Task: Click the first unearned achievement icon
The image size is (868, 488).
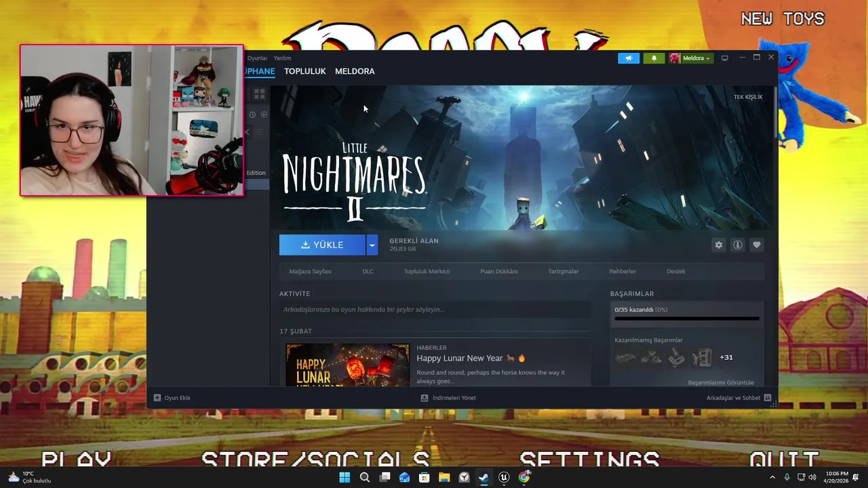Action: coord(625,357)
